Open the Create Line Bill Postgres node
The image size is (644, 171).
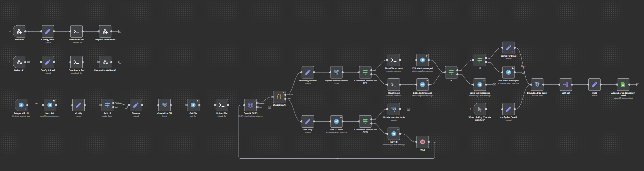(x=164, y=105)
